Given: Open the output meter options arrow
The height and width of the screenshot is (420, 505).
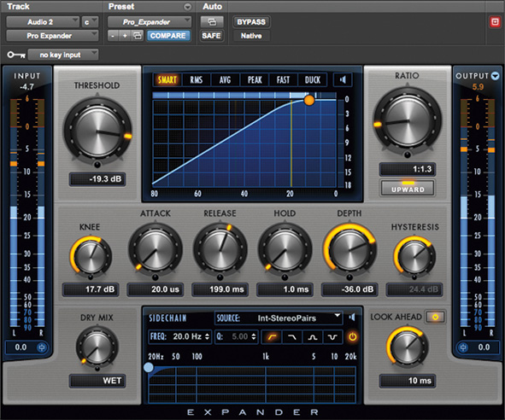Looking at the screenshot, I should click(496, 76).
